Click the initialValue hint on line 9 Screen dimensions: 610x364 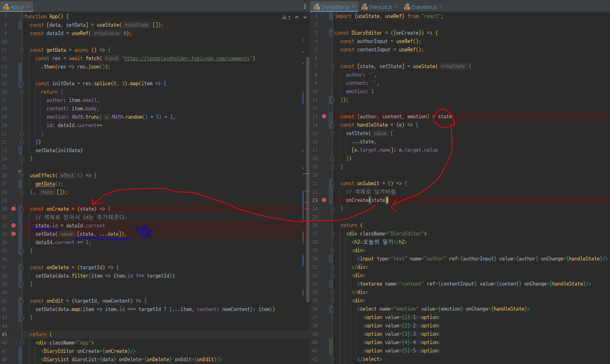107,33
